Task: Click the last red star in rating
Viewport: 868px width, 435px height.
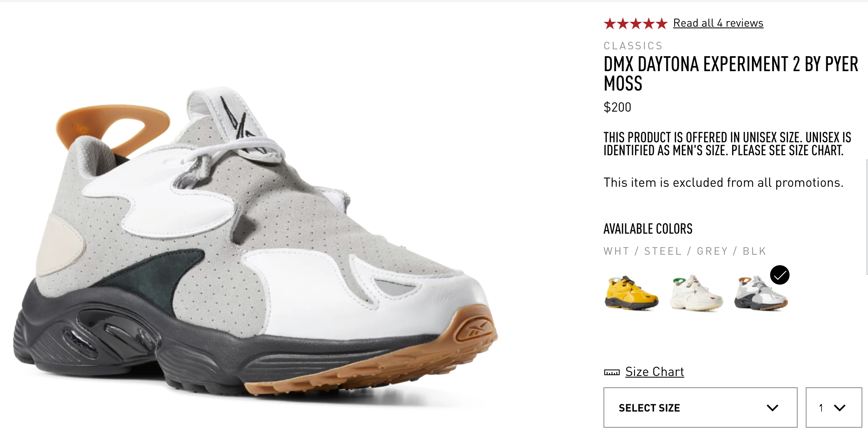Action: (x=661, y=23)
